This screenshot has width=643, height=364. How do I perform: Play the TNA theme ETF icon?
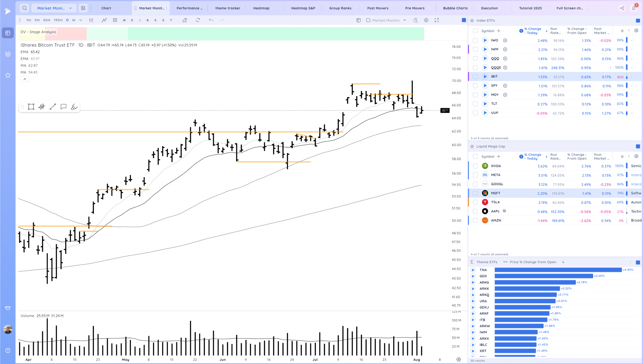pos(473,270)
